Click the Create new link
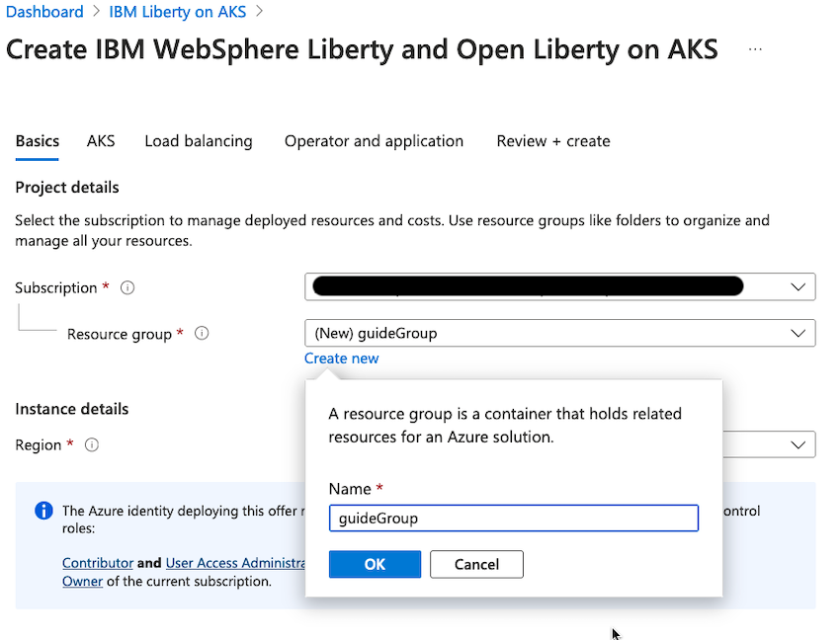840x640 pixels. tap(341, 359)
